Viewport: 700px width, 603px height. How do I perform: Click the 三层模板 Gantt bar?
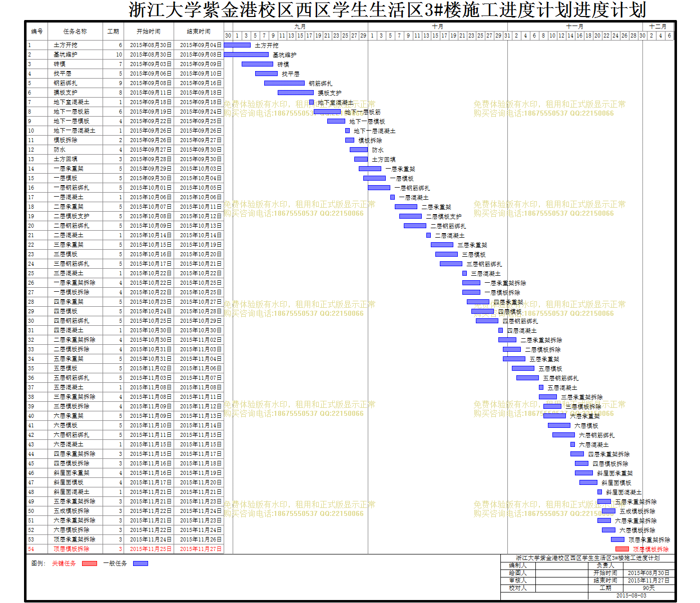coord(446,254)
